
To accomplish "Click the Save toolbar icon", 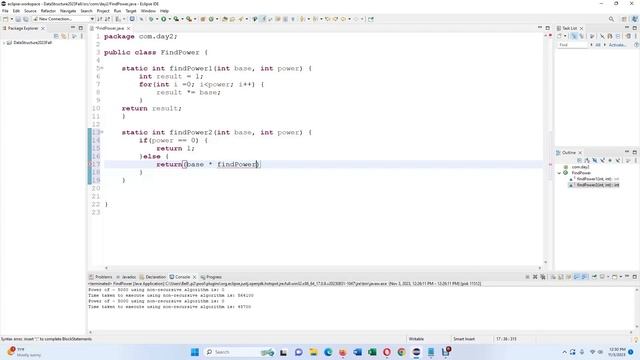I will (x=18, y=19).
